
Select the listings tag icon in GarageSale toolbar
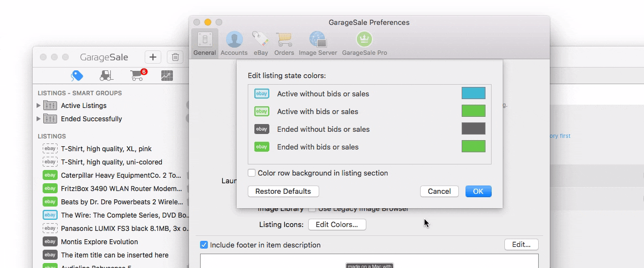pyautogui.click(x=77, y=75)
